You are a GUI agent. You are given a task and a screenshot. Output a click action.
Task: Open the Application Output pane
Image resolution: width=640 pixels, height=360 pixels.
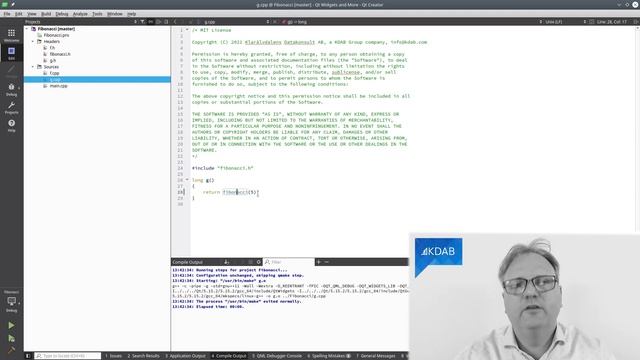pyautogui.click(x=185, y=356)
